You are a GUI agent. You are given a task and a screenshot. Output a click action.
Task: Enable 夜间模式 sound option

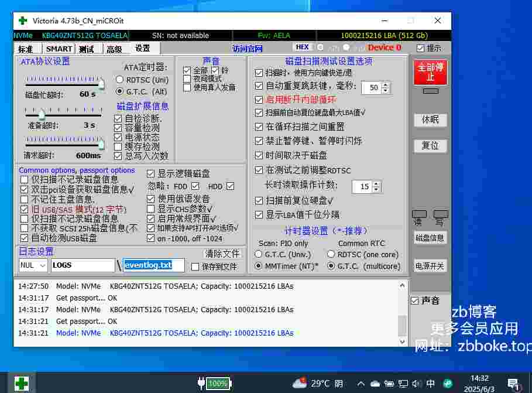click(x=187, y=79)
